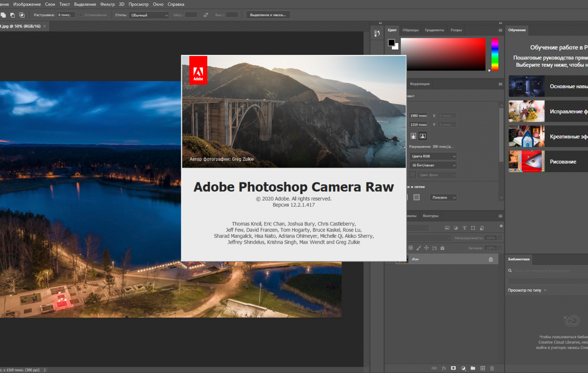This screenshot has width=588, height=373.
Task: Click the link layers icon
Action: tap(434, 368)
